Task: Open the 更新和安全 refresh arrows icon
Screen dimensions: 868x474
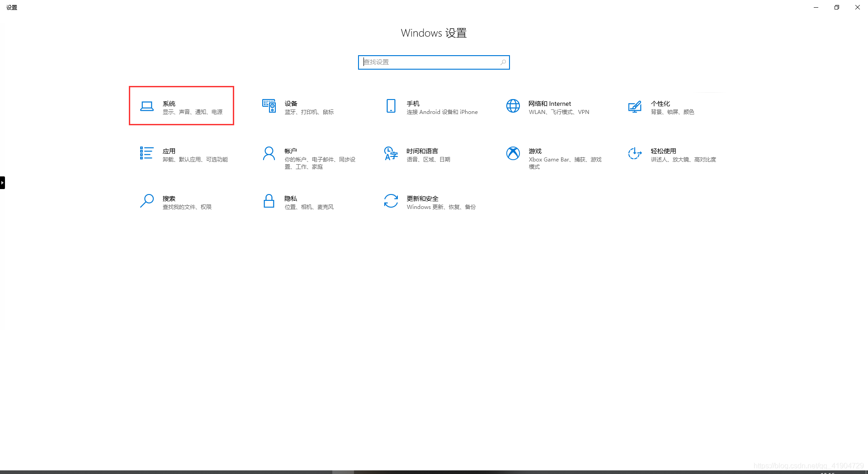Action: point(391,201)
